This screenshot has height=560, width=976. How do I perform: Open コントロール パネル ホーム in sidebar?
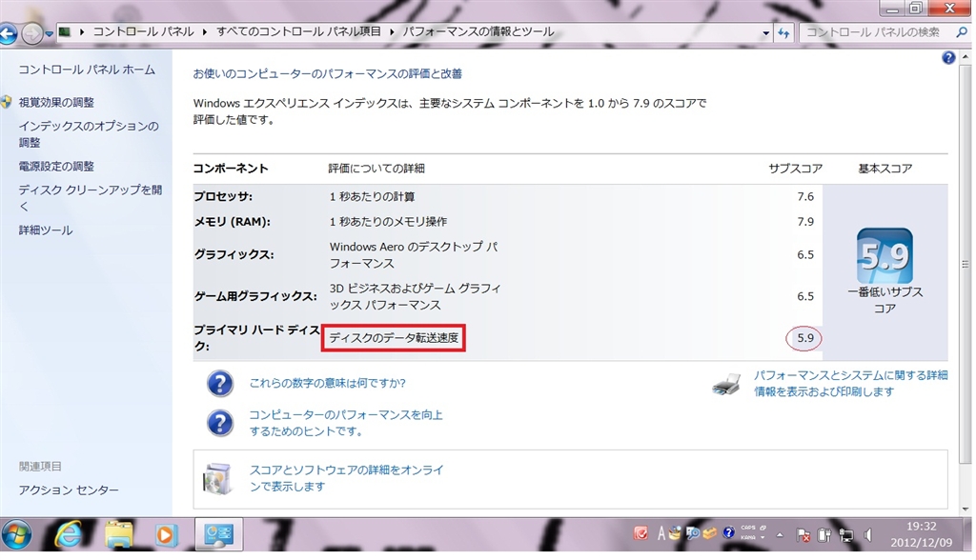pyautogui.click(x=87, y=70)
